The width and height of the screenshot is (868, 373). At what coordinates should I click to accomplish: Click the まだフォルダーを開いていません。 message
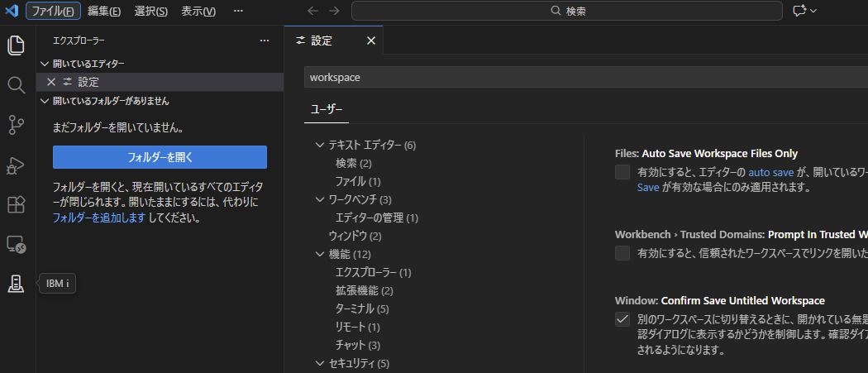[x=118, y=128]
